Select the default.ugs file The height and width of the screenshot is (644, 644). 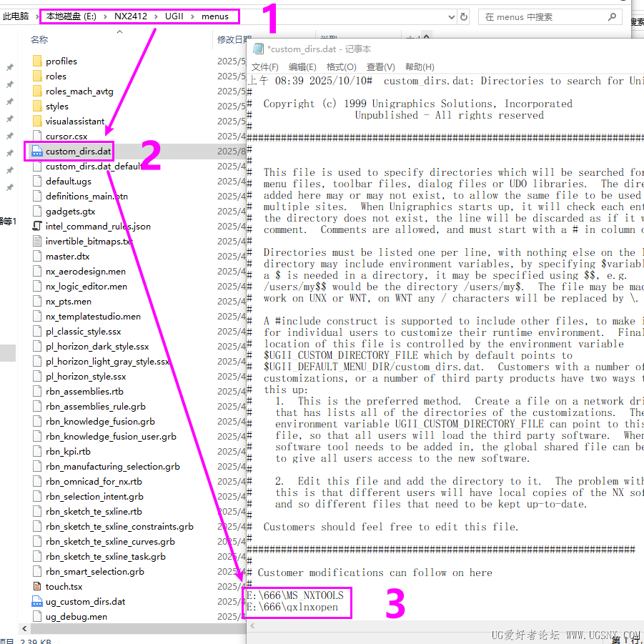click(x=69, y=181)
